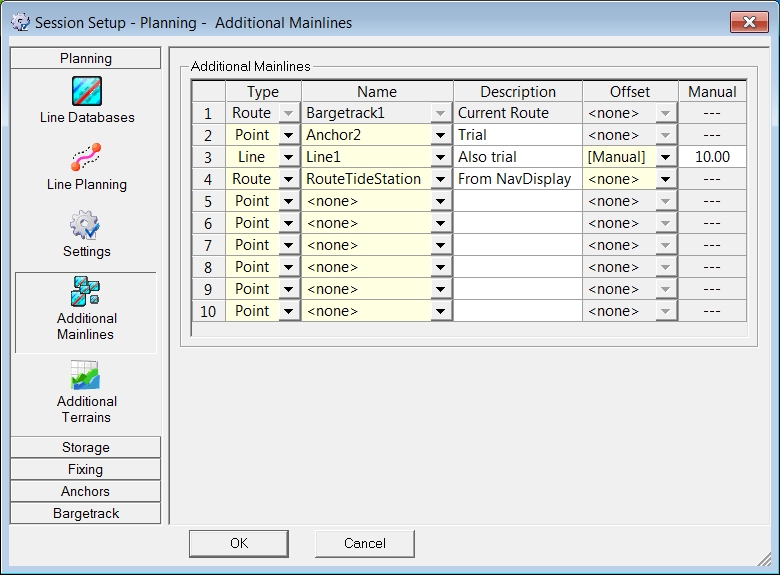Click Description cell containing Trial
The width and height of the screenshot is (780, 575).
(517, 135)
